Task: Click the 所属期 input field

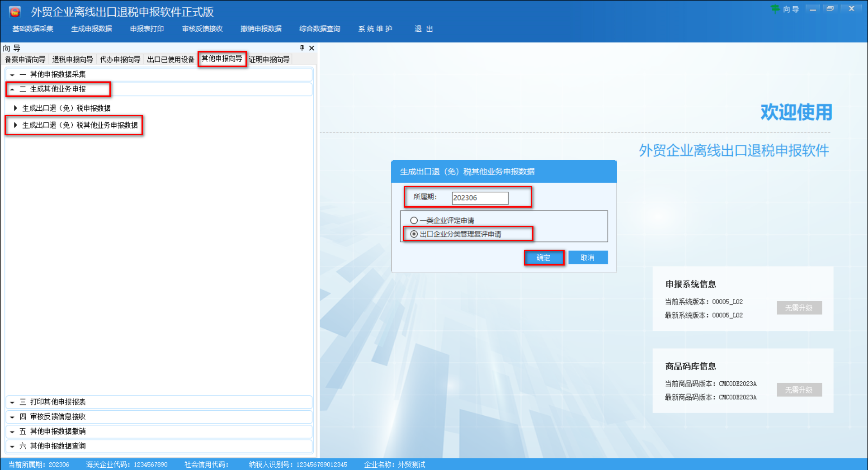Action: [479, 198]
